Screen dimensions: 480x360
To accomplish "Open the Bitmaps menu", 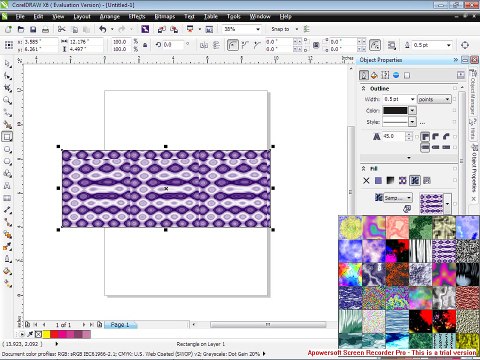I will [165, 16].
